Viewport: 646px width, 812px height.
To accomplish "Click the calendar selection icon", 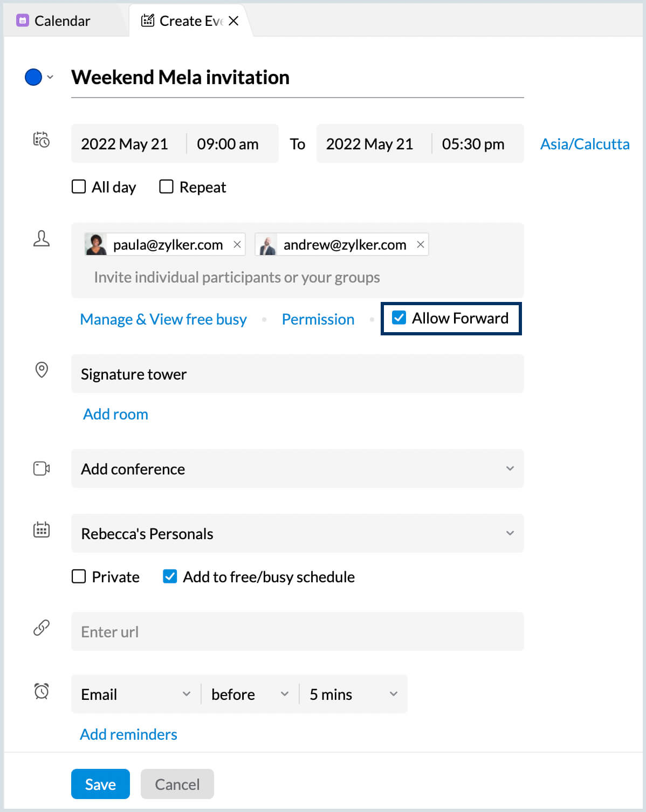I will [x=41, y=530].
